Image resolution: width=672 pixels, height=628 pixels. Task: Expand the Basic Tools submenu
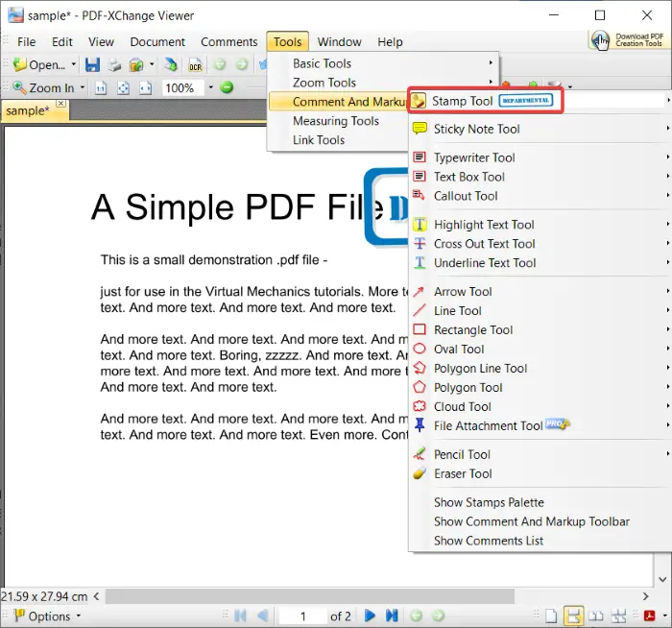pos(383,63)
